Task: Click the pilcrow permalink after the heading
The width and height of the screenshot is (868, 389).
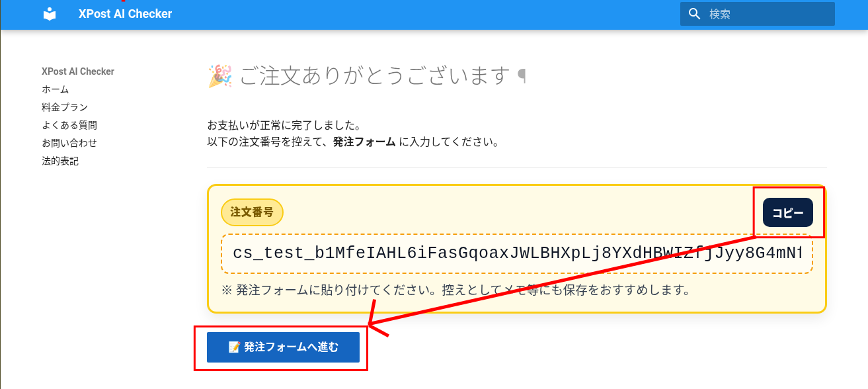Action: click(522, 76)
